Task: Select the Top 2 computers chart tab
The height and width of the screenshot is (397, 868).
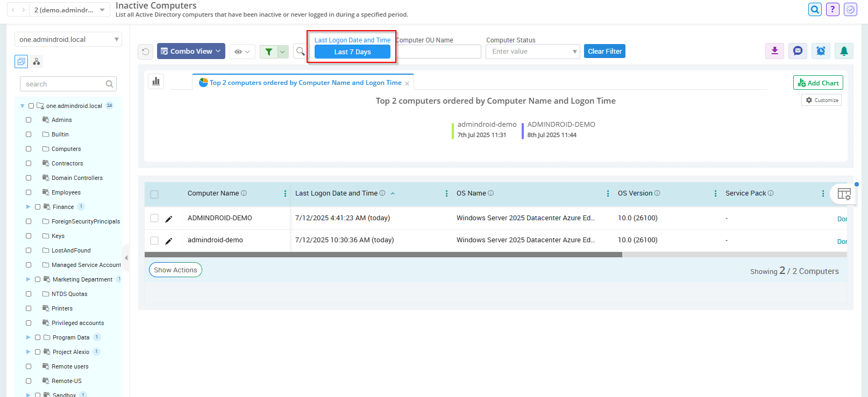Action: click(304, 83)
